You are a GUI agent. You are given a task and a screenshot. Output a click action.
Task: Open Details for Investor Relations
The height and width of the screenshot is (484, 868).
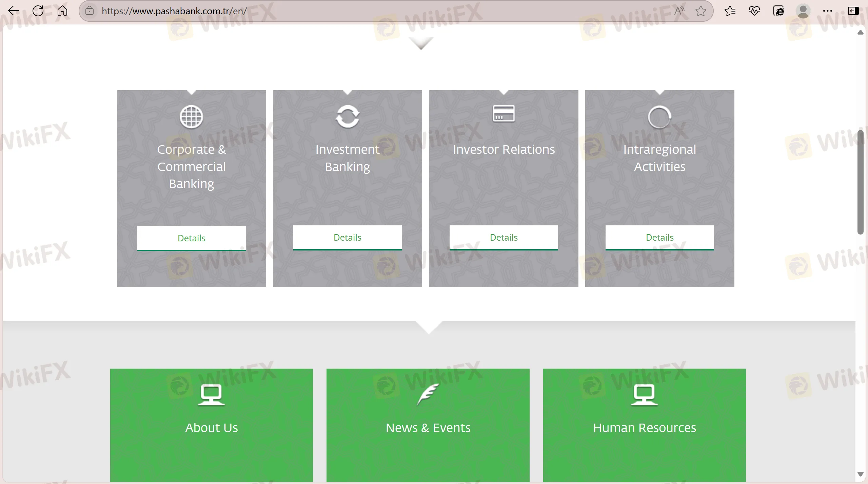tap(504, 238)
